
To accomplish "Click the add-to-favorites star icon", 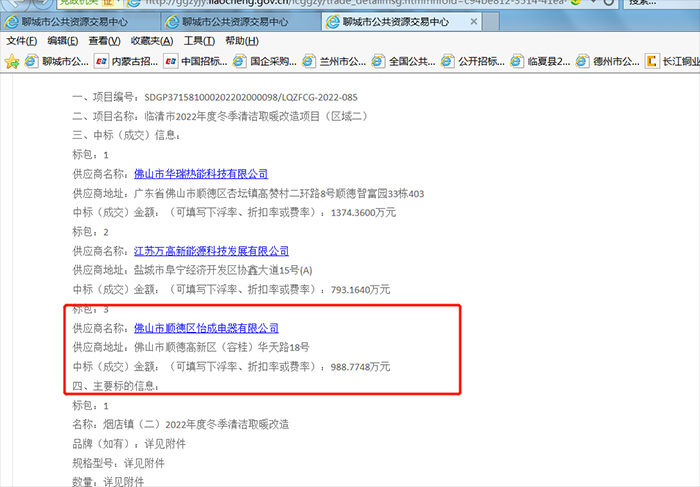I will pyautogui.click(x=12, y=61).
